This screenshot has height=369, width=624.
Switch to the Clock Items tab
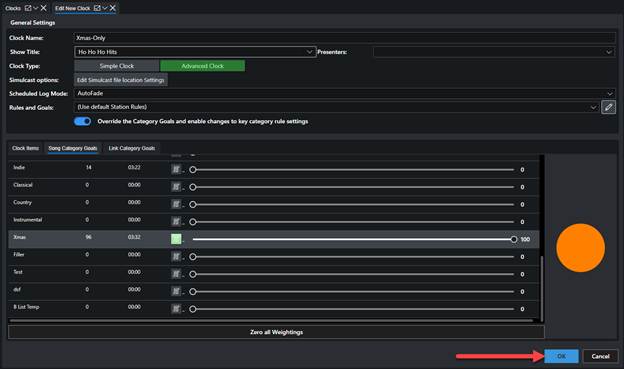point(25,148)
